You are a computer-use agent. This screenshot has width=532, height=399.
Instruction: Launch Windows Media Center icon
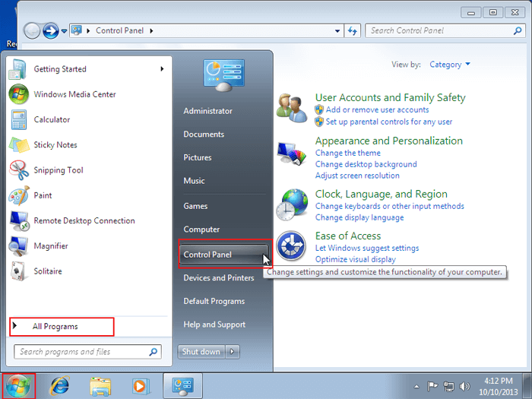[19, 94]
